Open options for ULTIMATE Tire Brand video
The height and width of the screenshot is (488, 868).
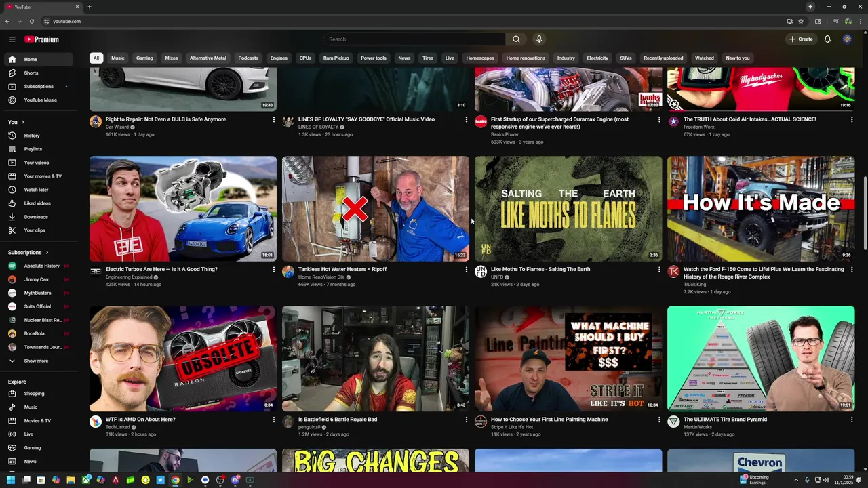[x=852, y=420]
